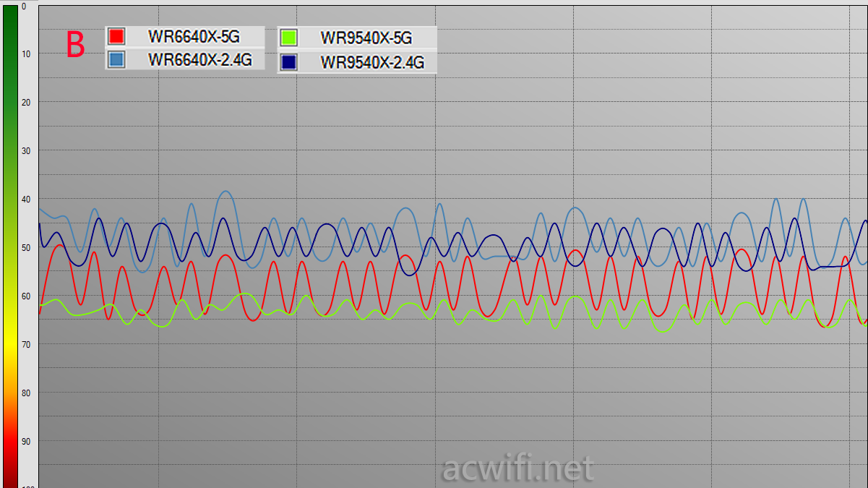Click the light blue WR6640X-2.4G legend swatch
Viewport: 868px width, 488px height.
tap(116, 59)
